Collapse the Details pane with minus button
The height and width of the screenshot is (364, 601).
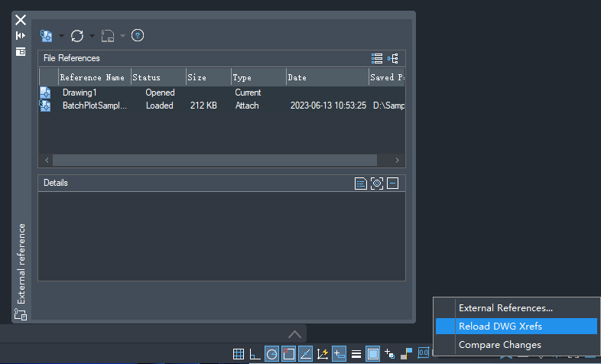click(x=392, y=183)
